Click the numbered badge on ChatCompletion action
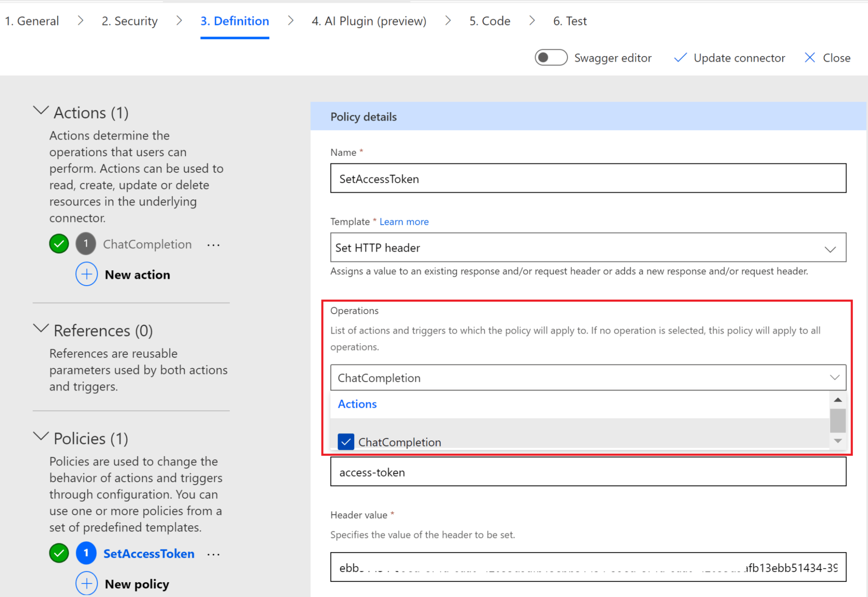 point(86,244)
